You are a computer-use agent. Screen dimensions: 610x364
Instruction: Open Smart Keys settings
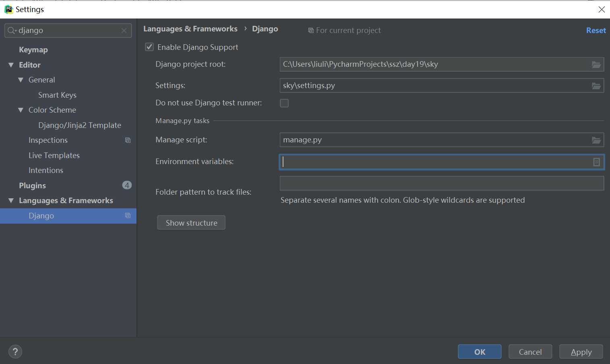57,95
